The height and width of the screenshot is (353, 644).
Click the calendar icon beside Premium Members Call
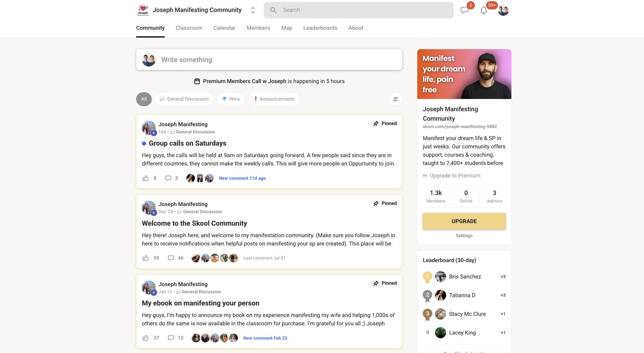[197, 81]
